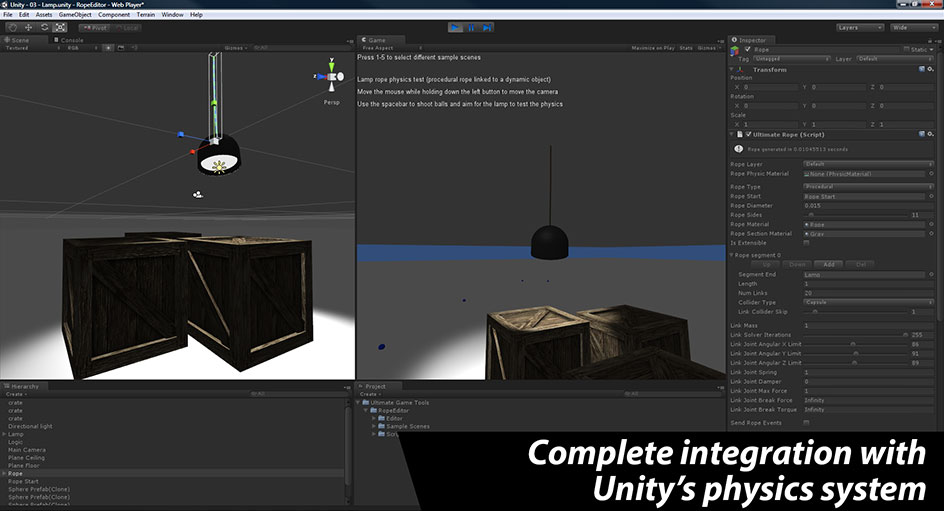Screen dimensions: 944x511
Task: Open object picker for Segment End
Action: pos(931,274)
